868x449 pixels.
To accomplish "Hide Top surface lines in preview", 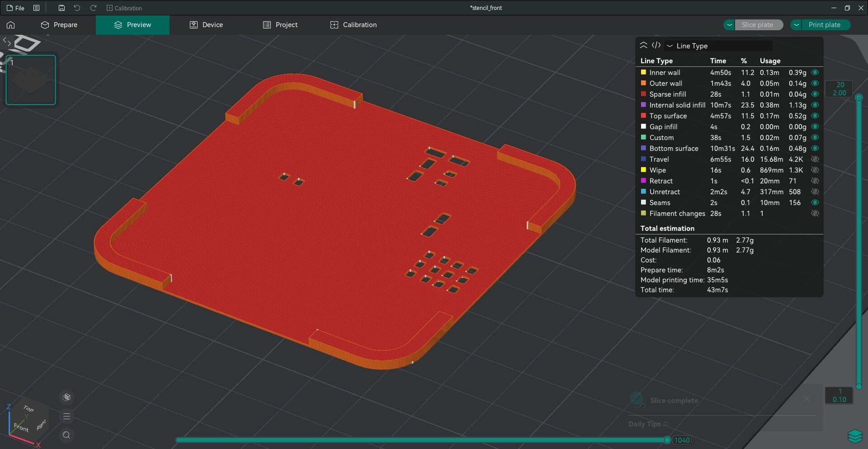I will (815, 116).
